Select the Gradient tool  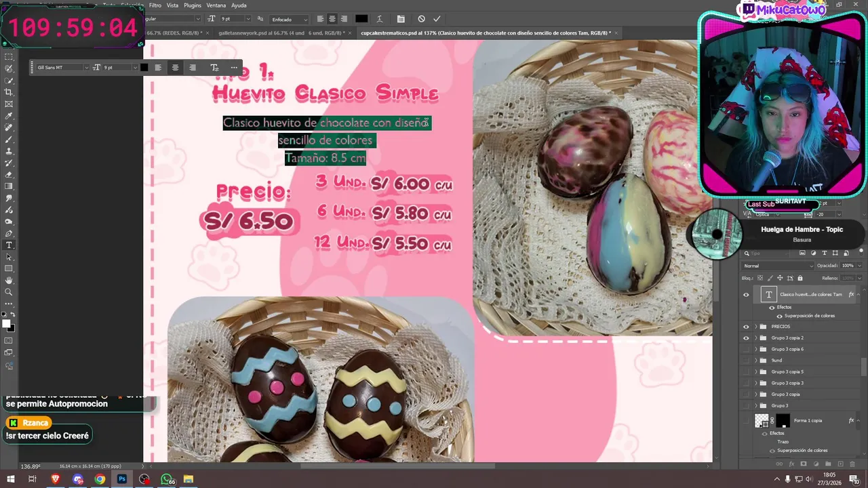coord(9,186)
